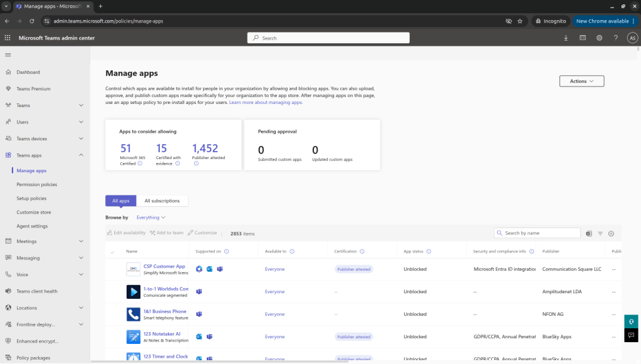Image resolution: width=641 pixels, height=364 pixels.
Task: Open the table filter icon
Action: pos(600,234)
